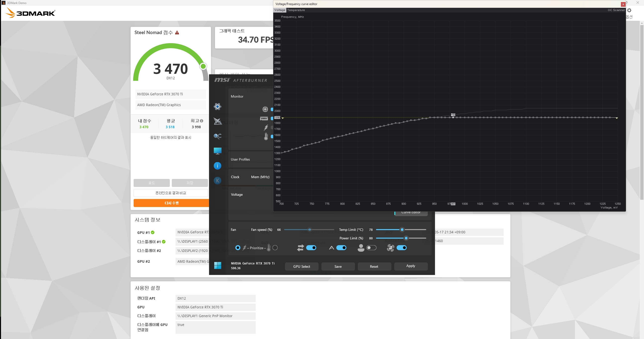
Task: Open 3DMark options gear icon
Action: (629, 10)
